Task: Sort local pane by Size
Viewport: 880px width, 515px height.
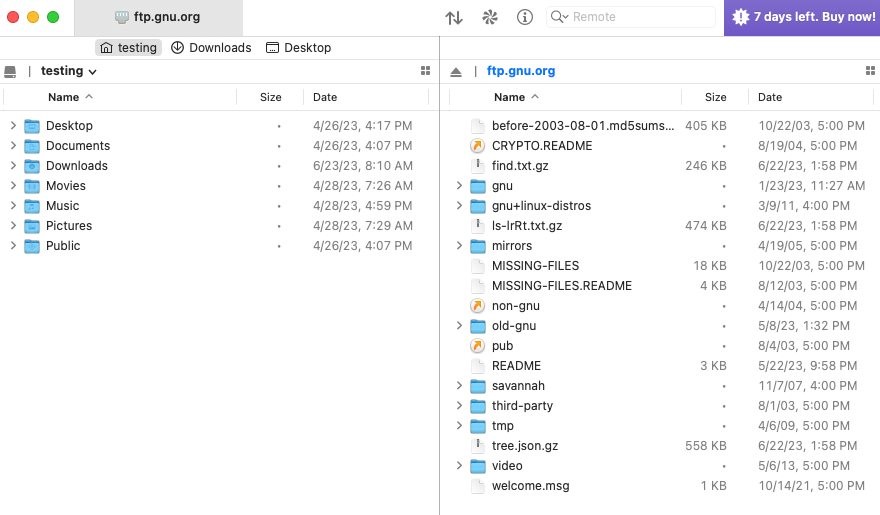Action: tap(270, 97)
